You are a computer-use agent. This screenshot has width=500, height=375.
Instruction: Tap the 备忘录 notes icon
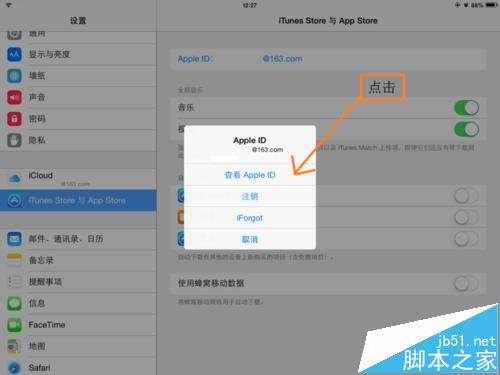point(14,260)
